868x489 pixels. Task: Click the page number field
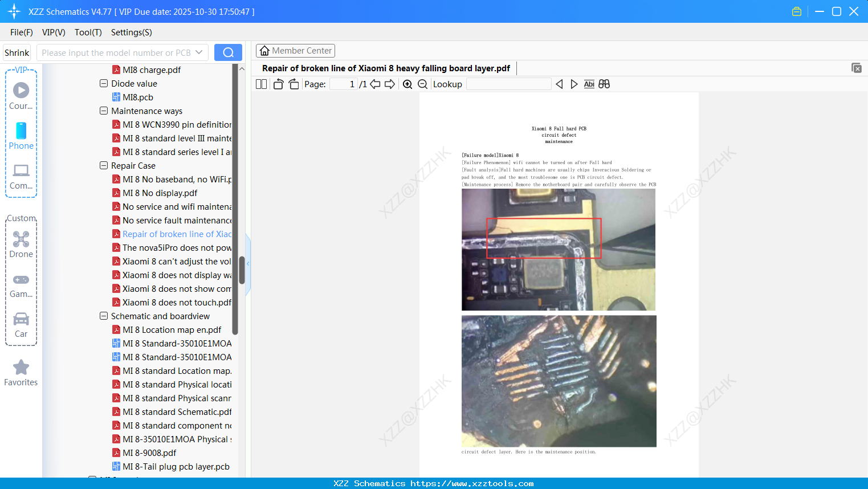344,84
